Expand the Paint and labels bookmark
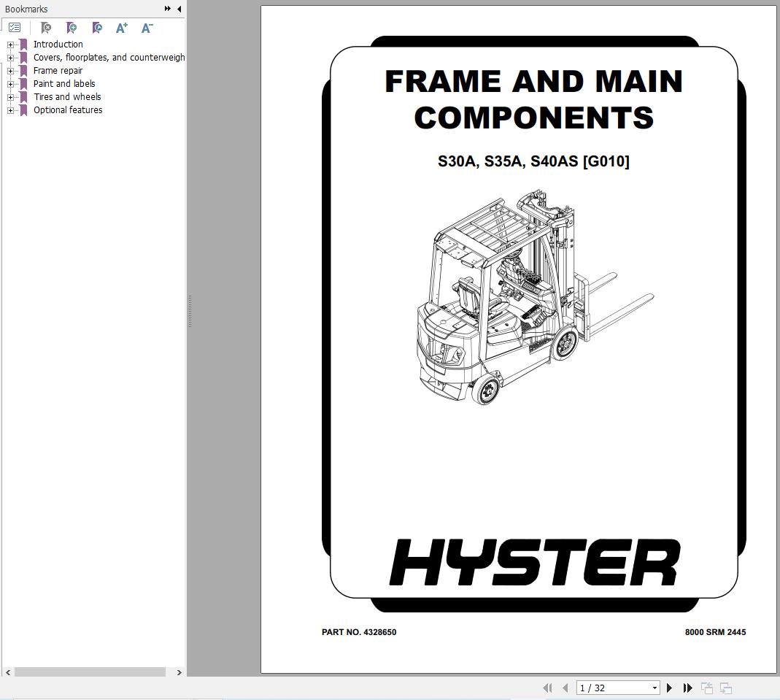The width and height of the screenshot is (780, 700). point(10,84)
